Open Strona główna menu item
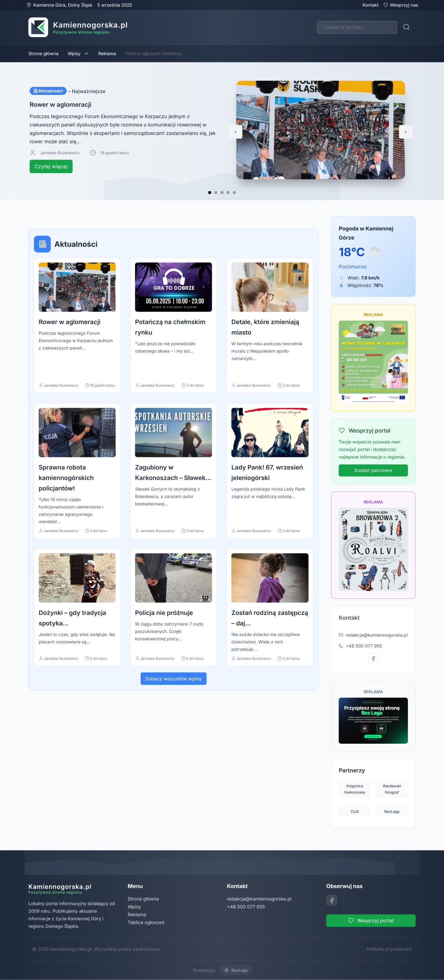The width and height of the screenshot is (444, 980). click(43, 54)
